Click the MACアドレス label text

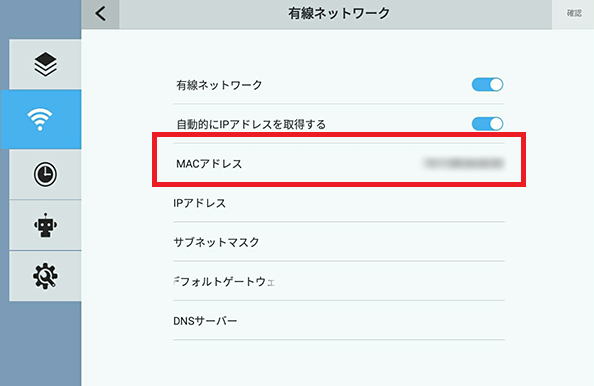(209, 164)
